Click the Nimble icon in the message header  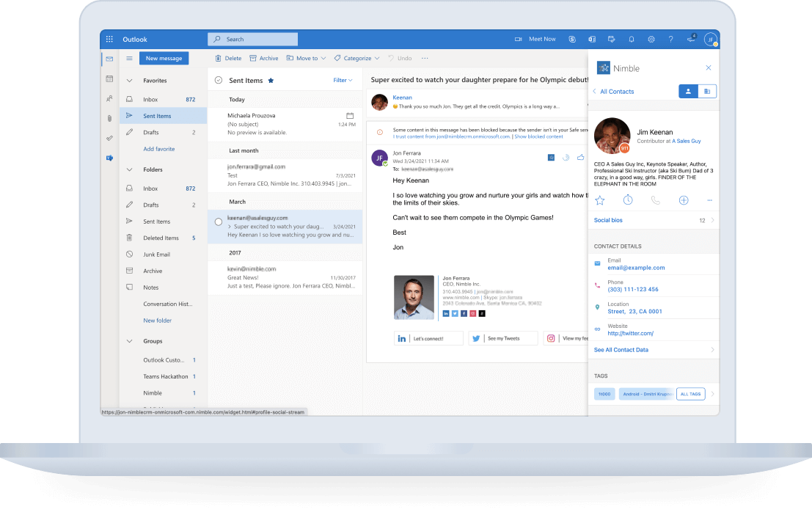[x=551, y=158]
